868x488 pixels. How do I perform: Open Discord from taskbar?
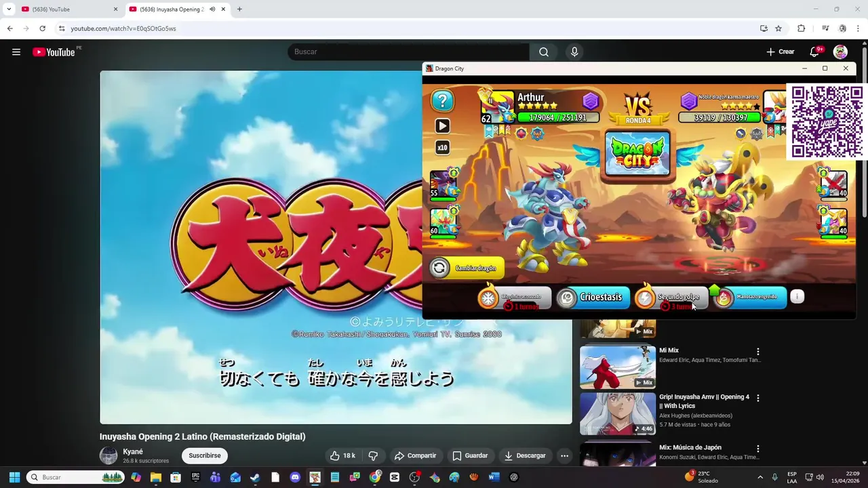click(295, 477)
